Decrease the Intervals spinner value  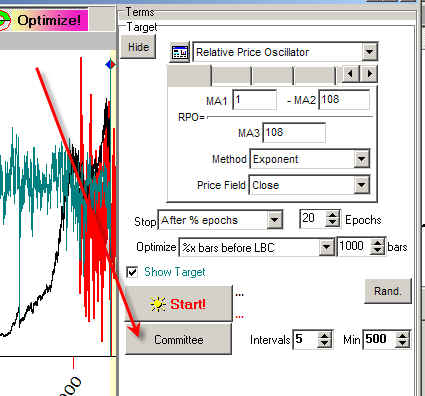324,344
